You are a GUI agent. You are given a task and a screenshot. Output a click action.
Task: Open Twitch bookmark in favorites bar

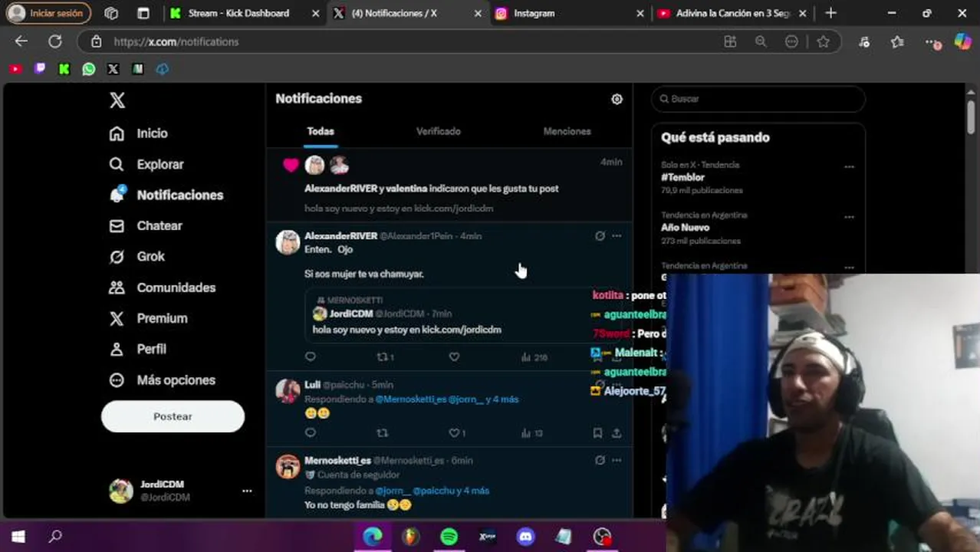coord(40,69)
